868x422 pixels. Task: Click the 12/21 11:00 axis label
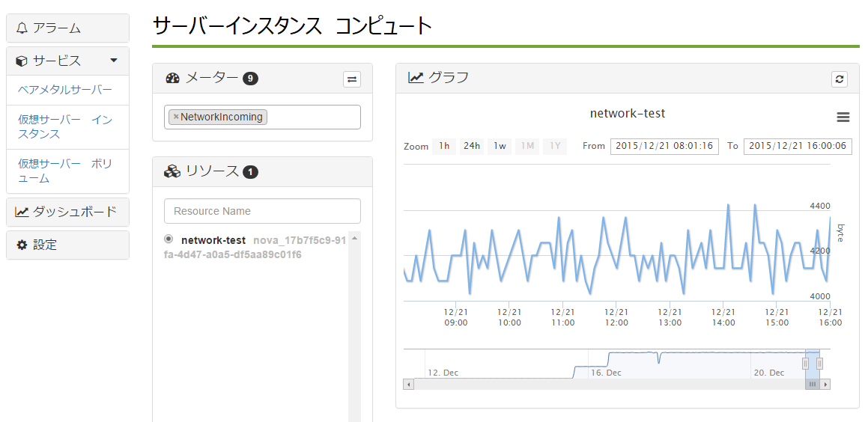point(563,317)
